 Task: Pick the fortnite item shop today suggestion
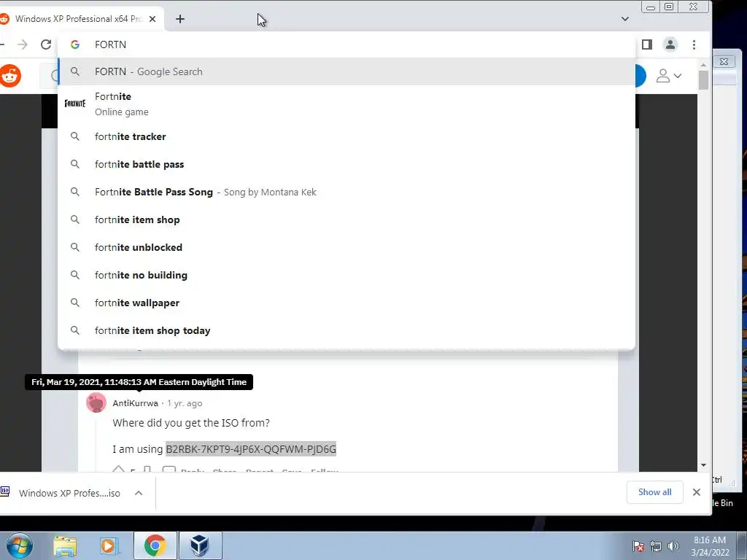pyautogui.click(x=347, y=330)
